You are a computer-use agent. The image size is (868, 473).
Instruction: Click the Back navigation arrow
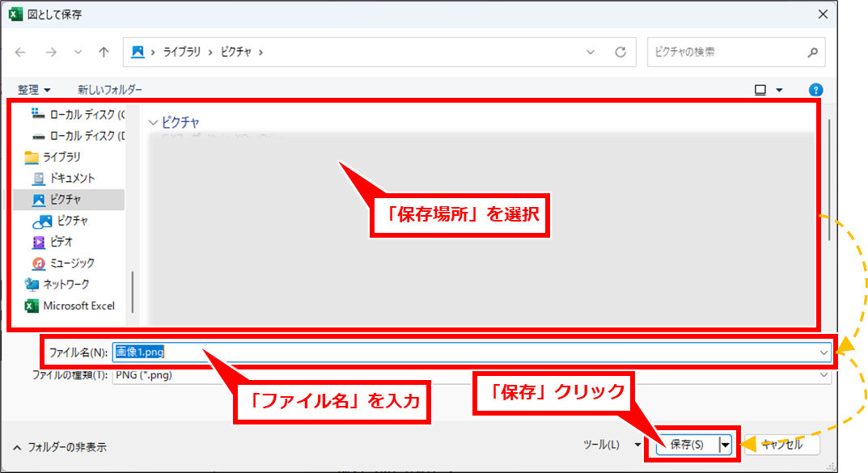coord(21,52)
